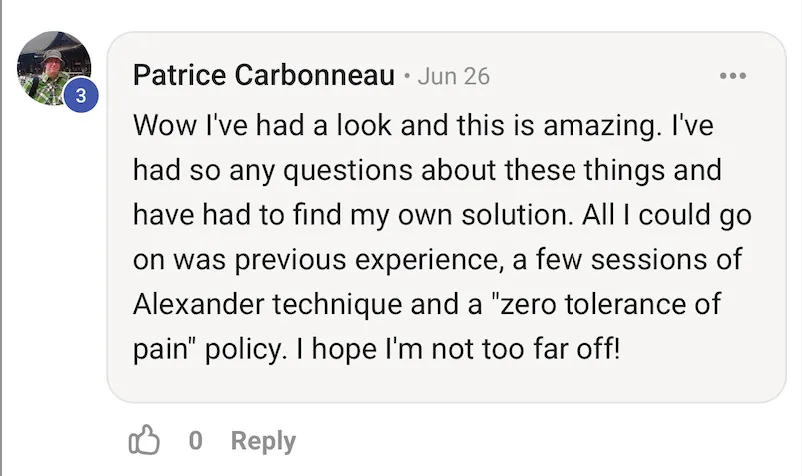Like the comment with the thumbs-up icon
The height and width of the screenshot is (476, 802).
point(146,440)
